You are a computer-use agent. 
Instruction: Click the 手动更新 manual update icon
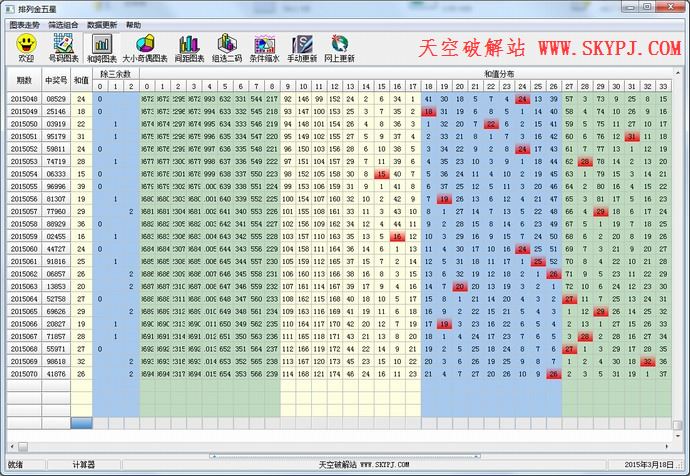pos(302,44)
